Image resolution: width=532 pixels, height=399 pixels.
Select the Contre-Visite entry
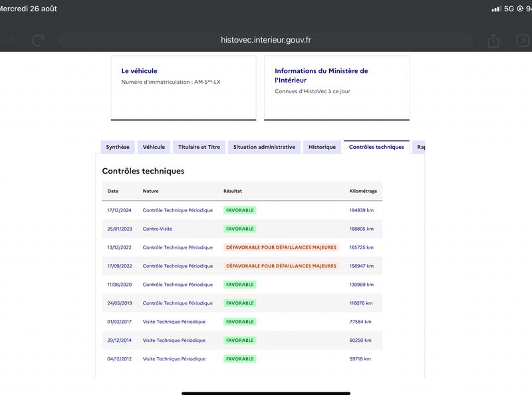(x=158, y=229)
